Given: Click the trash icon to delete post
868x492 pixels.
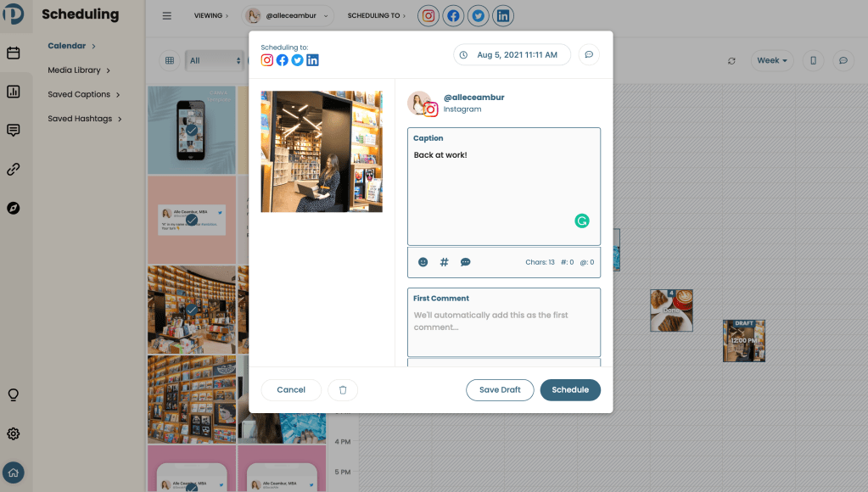Looking at the screenshot, I should click(343, 389).
